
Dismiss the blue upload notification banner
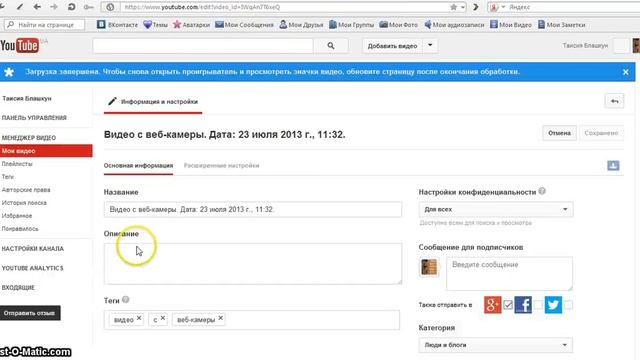(x=625, y=72)
